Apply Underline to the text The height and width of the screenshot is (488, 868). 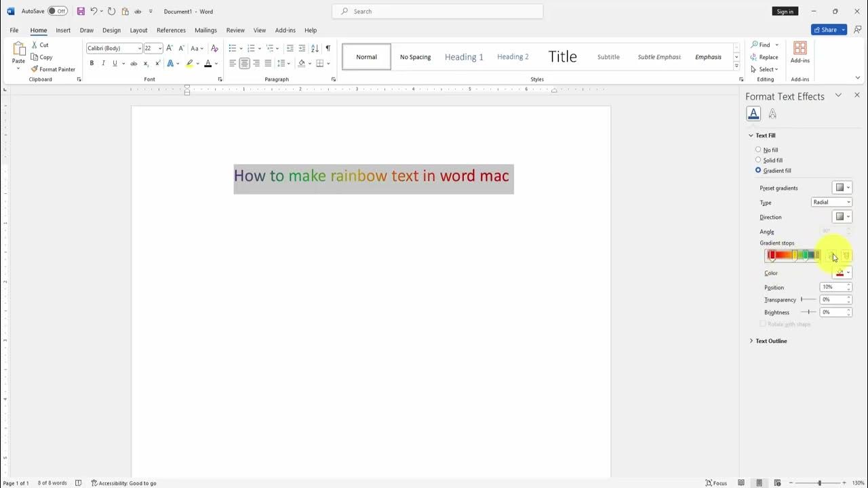tap(115, 63)
